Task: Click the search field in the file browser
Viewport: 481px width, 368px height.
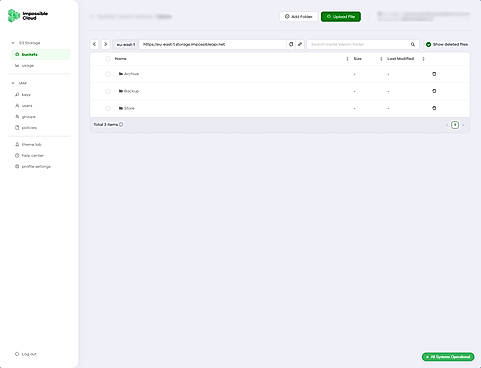Action: tap(358, 44)
